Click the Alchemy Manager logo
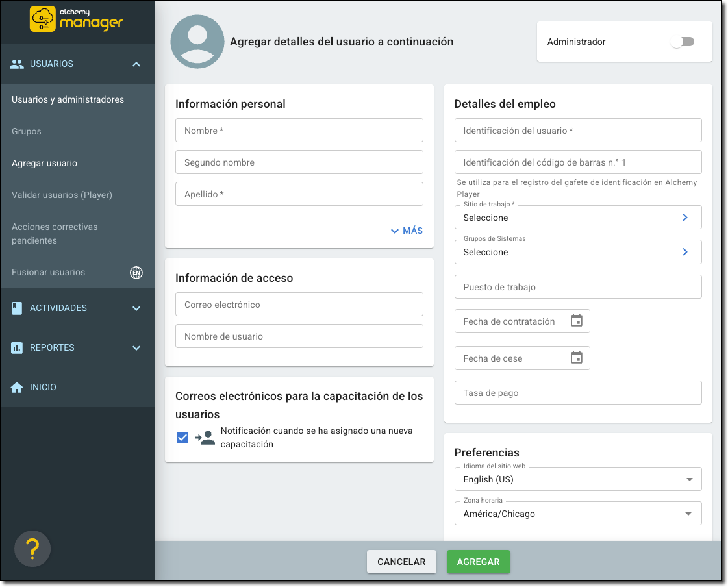 pos(77,19)
